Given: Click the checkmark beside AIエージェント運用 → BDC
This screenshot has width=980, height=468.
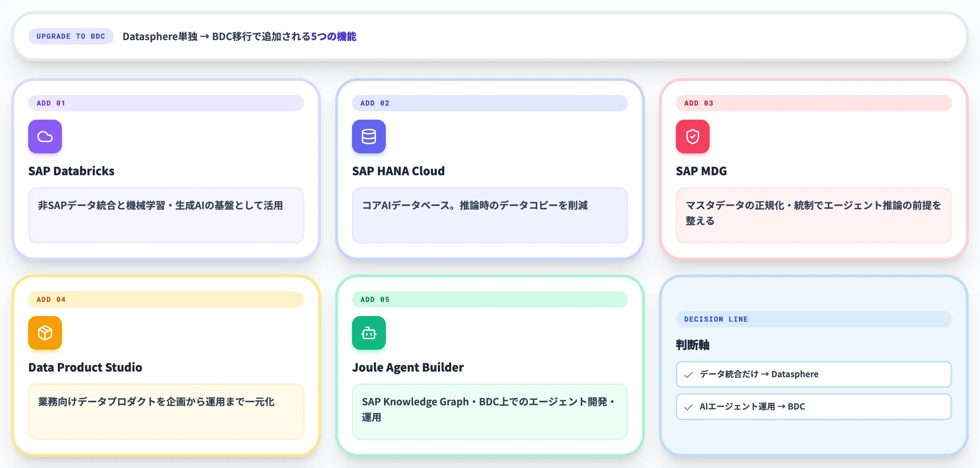Looking at the screenshot, I should coord(688,407).
